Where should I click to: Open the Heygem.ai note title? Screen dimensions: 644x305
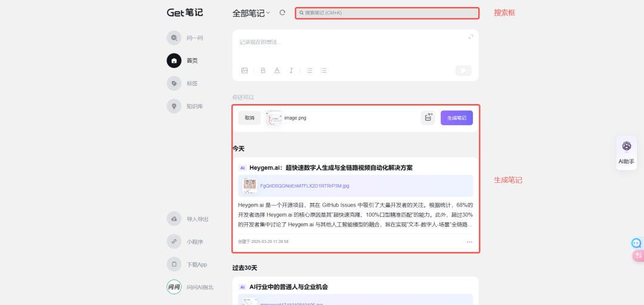coord(330,168)
